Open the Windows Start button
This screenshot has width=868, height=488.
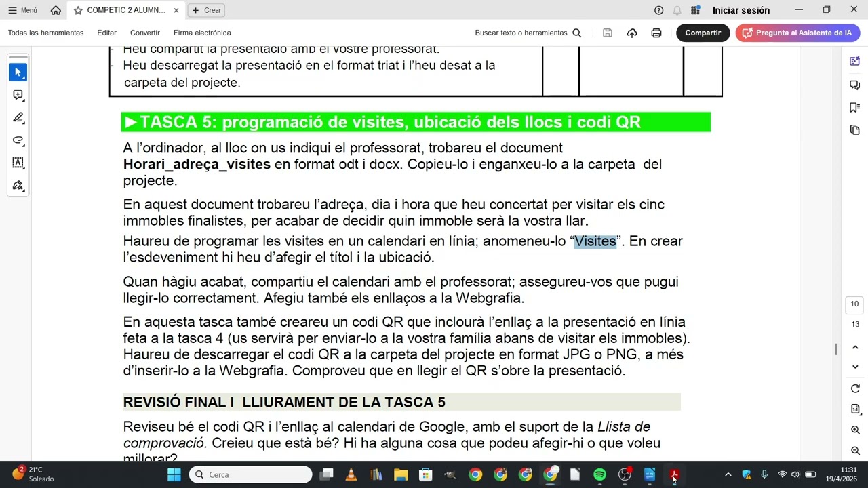[x=174, y=474]
